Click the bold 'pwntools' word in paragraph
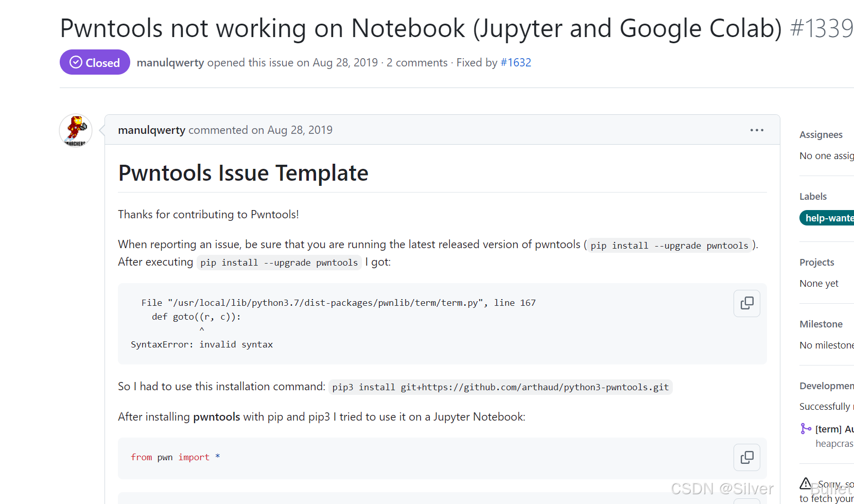Screen dimensions: 854x504 click(217, 416)
